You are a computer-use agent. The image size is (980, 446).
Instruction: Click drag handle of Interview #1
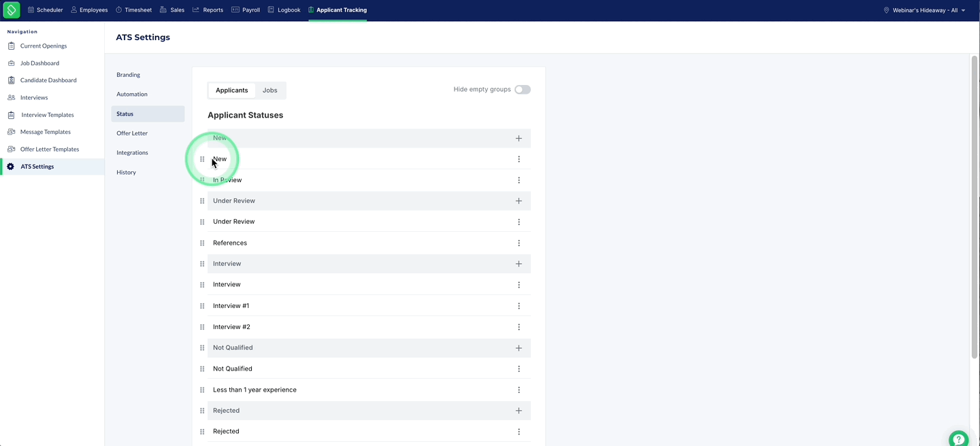[202, 306]
